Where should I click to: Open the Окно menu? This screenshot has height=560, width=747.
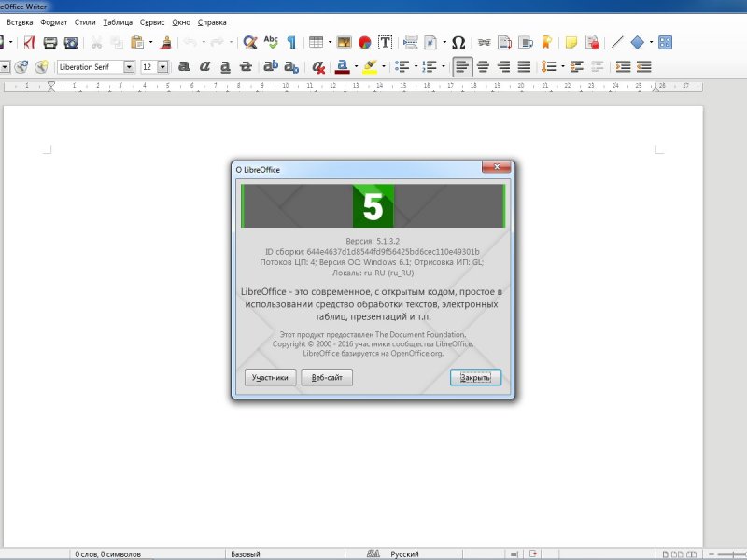click(181, 22)
